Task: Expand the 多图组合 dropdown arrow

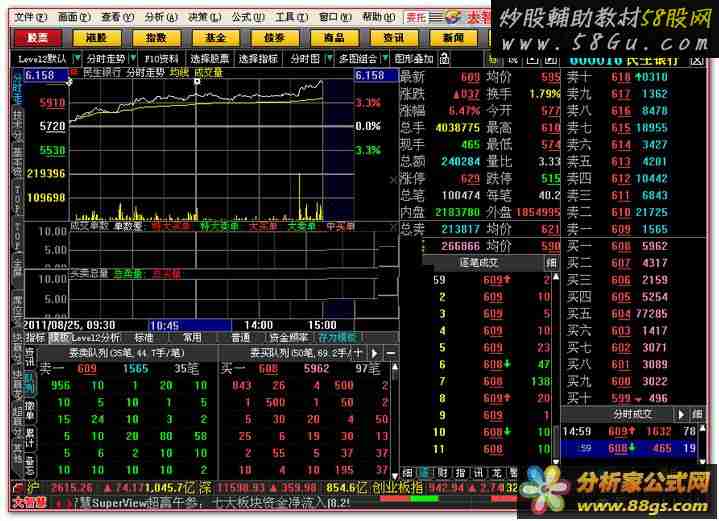Action: 385,59
